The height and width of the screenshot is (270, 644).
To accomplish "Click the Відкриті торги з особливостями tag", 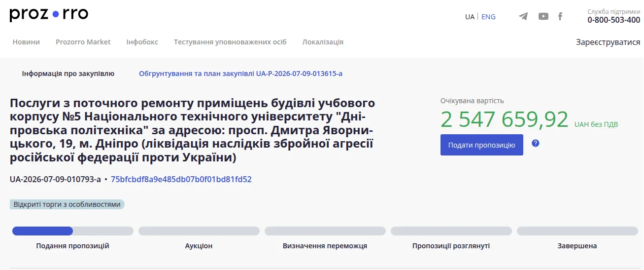I will click(x=67, y=204).
